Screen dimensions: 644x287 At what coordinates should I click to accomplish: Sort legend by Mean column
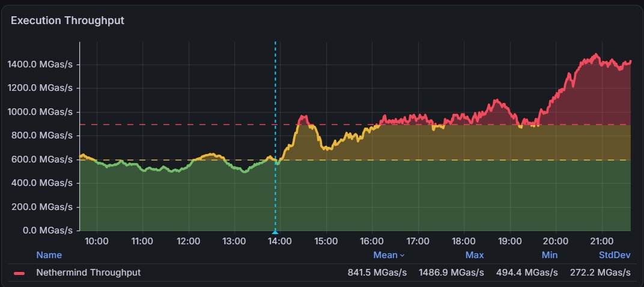tap(389, 255)
